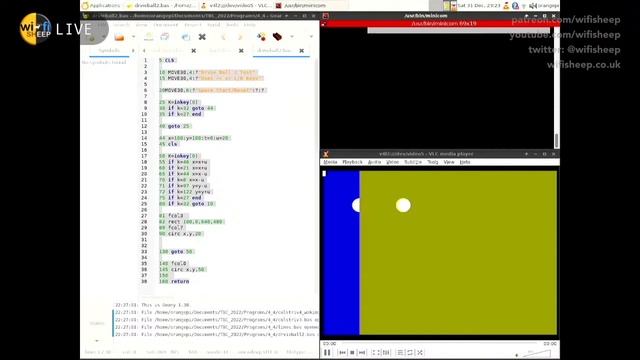Click the panel clock and date

click(x=480, y=5)
